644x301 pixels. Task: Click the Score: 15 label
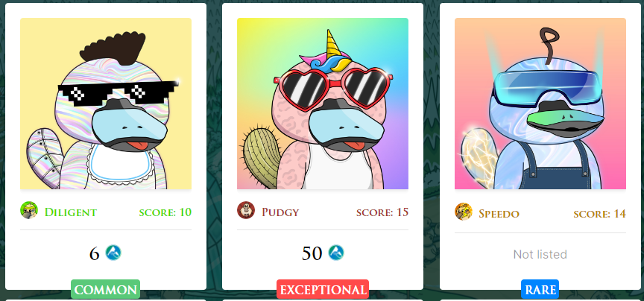tap(382, 212)
